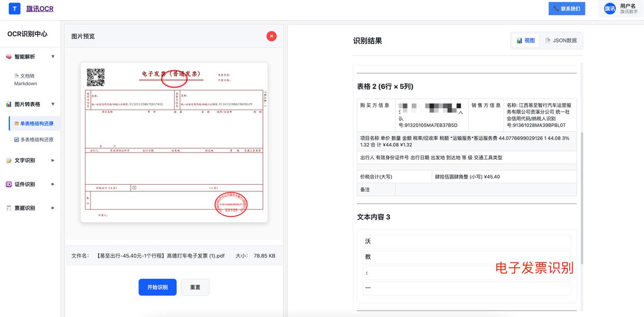The width and height of the screenshot is (644, 317).
Task: Click the 旗讯 user avatar
Action: click(x=610, y=8)
